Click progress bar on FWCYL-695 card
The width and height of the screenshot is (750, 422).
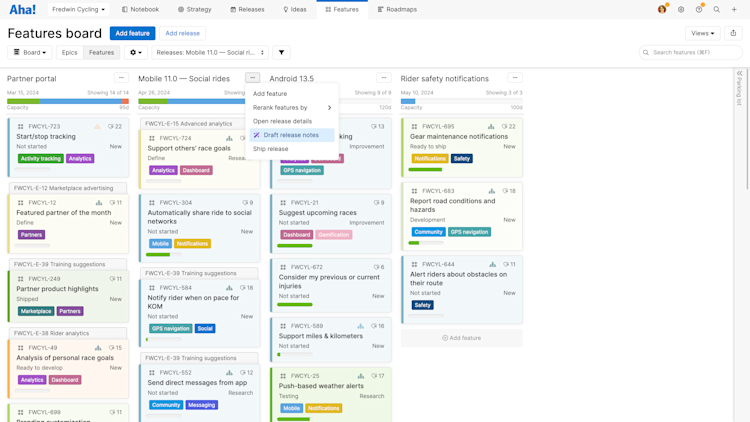click(x=426, y=169)
